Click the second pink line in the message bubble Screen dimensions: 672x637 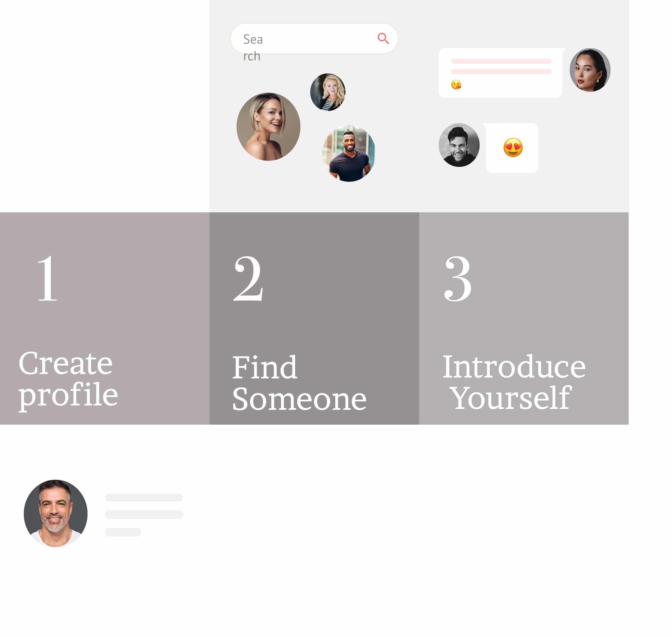point(501,72)
